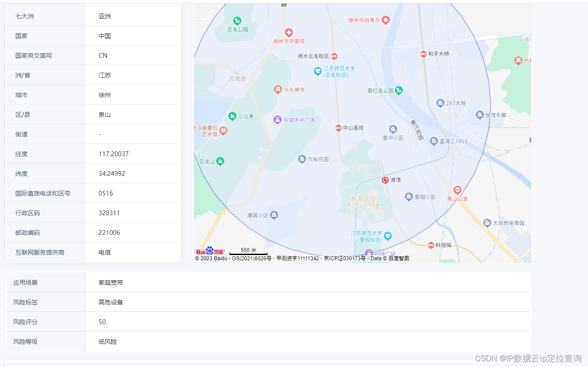The image size is (588, 367).
Task: Click the 互联网服务提供商 row label
Action: click(x=40, y=252)
